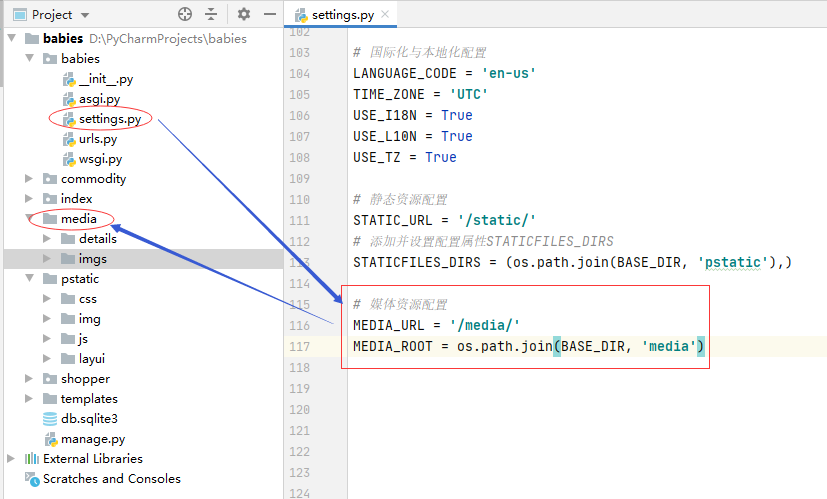Open Project panel settings gear
The image size is (827, 499).
point(244,14)
